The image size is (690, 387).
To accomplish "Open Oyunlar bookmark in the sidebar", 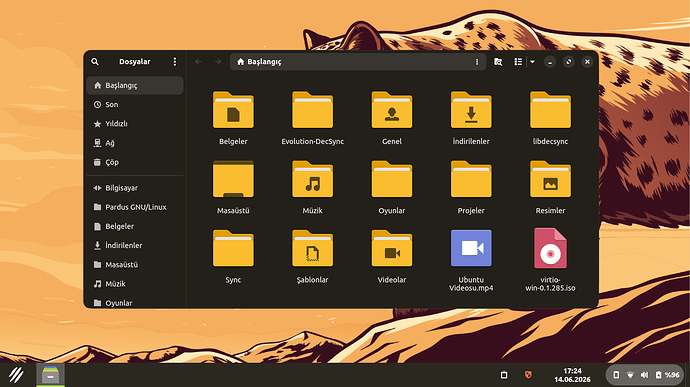I will tap(135, 302).
